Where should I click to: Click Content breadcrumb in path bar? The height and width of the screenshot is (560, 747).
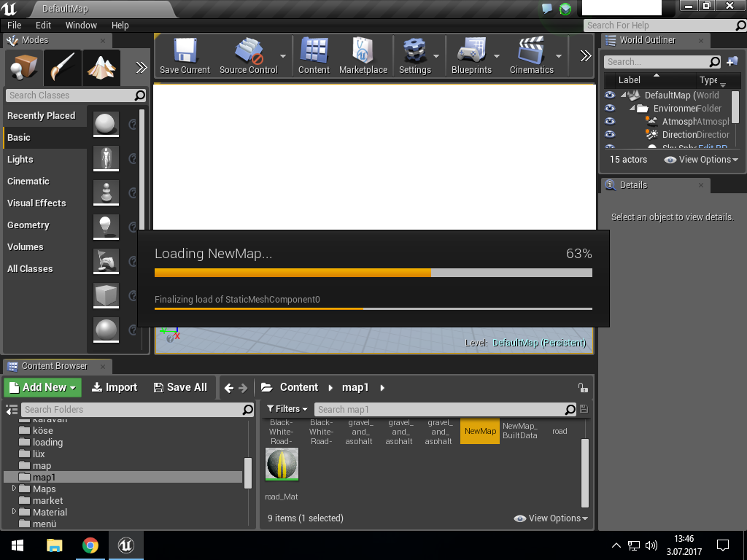(298, 387)
